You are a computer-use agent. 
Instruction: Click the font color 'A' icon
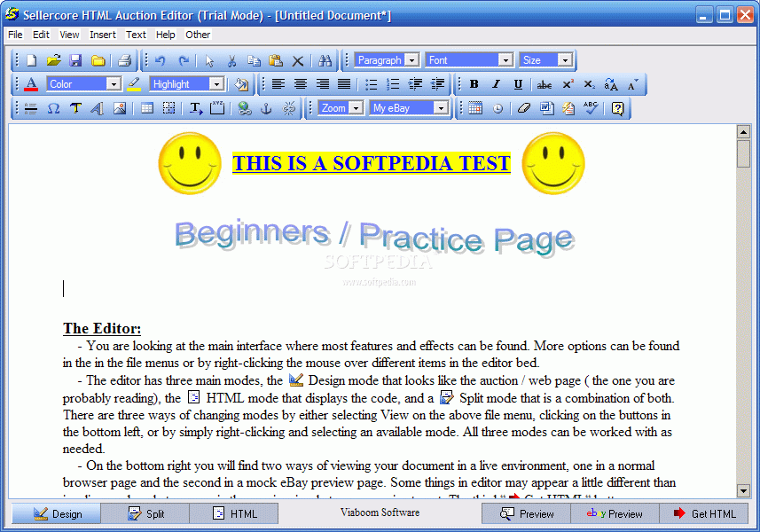point(31,84)
